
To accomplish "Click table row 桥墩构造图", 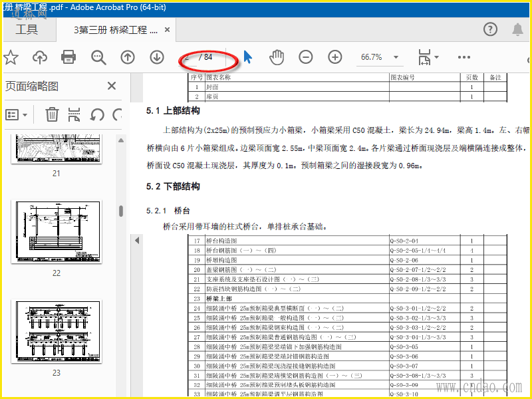I will (x=347, y=260).
